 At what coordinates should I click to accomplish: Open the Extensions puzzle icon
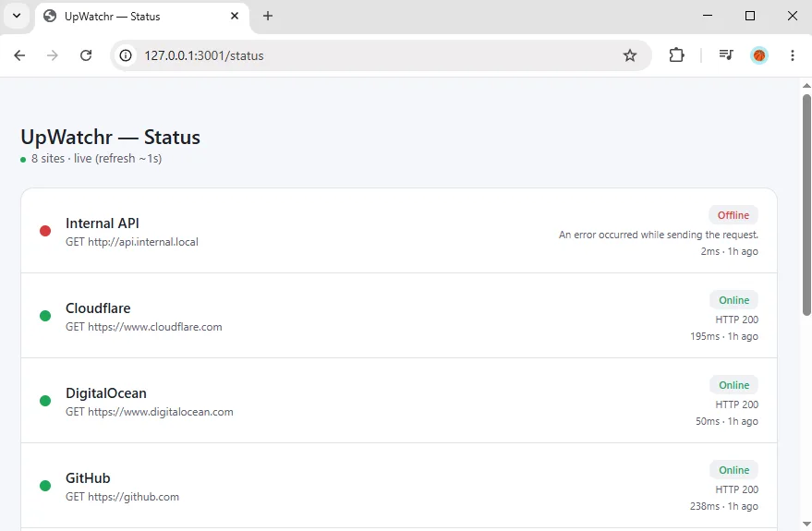(x=676, y=55)
